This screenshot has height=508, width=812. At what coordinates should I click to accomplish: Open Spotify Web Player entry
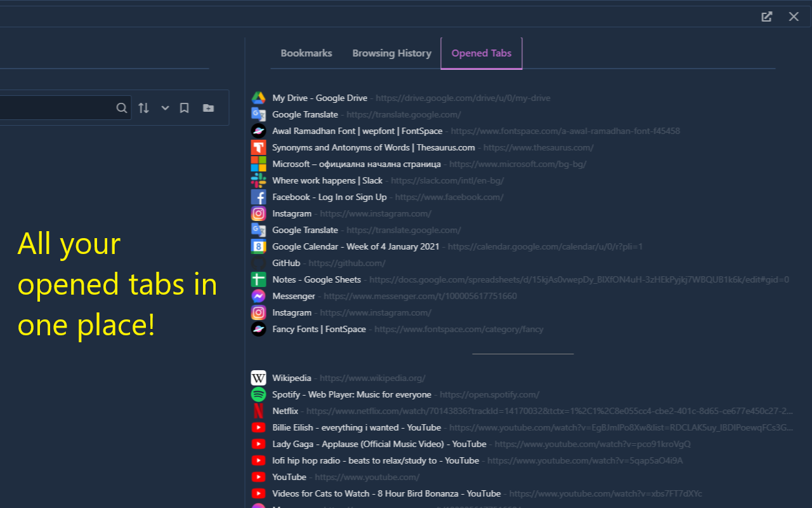tap(351, 394)
